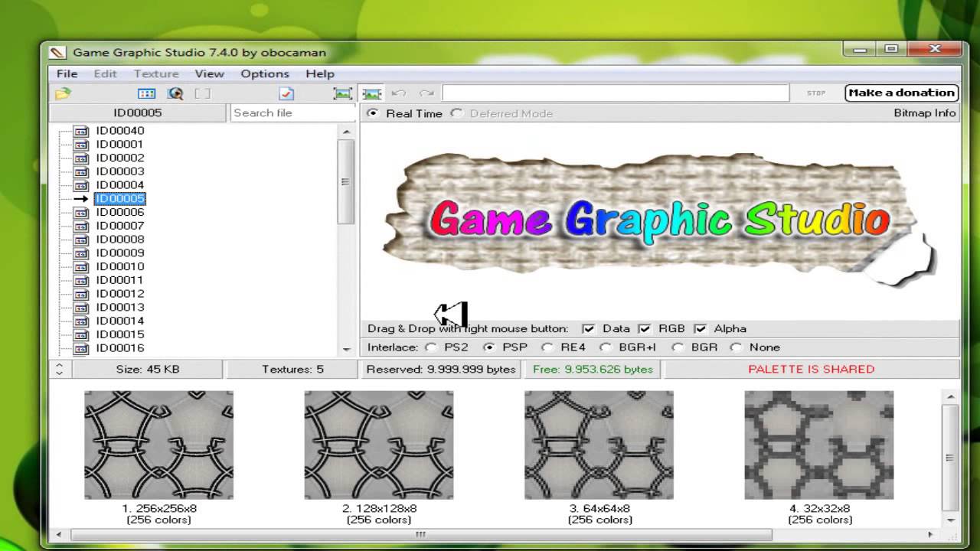Select the ID00010 tree item

point(119,266)
